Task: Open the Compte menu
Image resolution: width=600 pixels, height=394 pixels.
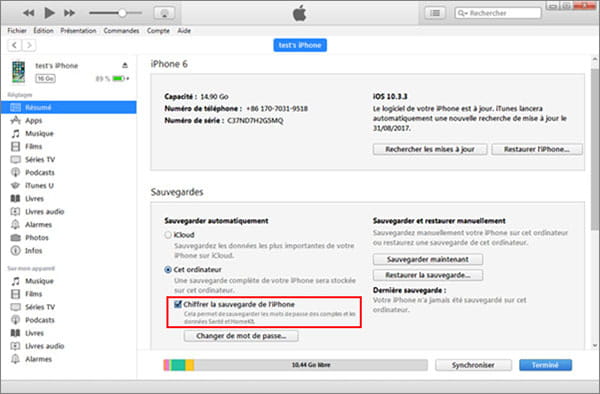Action: coord(158,31)
